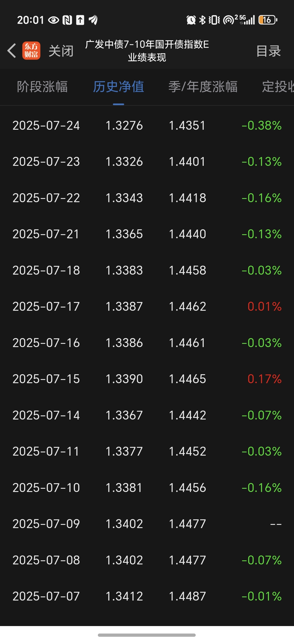Tap the NFC status icon

pyautogui.click(x=67, y=20)
